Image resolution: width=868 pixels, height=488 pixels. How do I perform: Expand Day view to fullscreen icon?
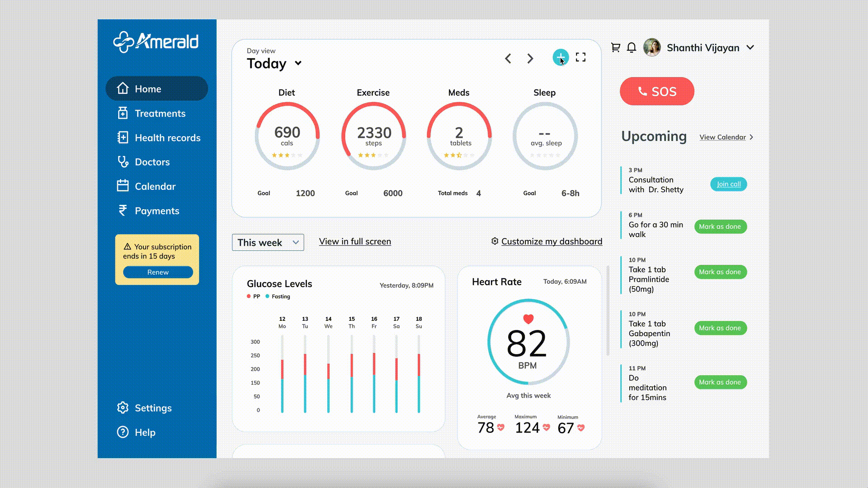581,57
